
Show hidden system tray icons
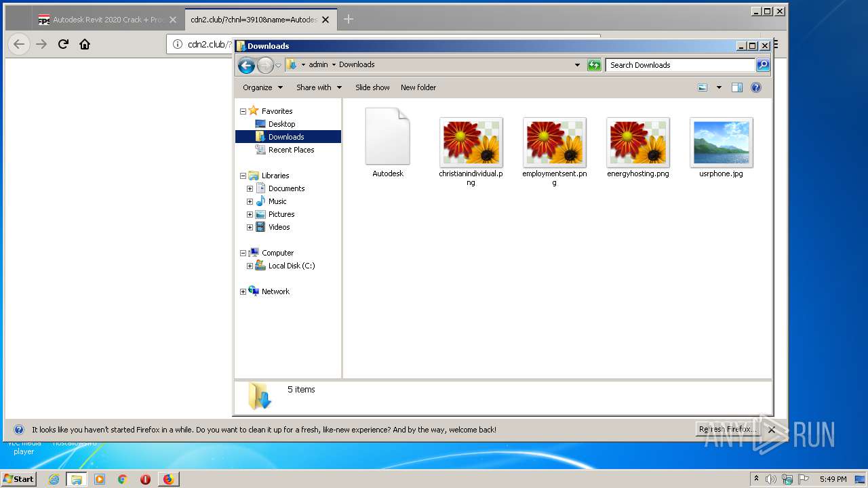click(756, 479)
